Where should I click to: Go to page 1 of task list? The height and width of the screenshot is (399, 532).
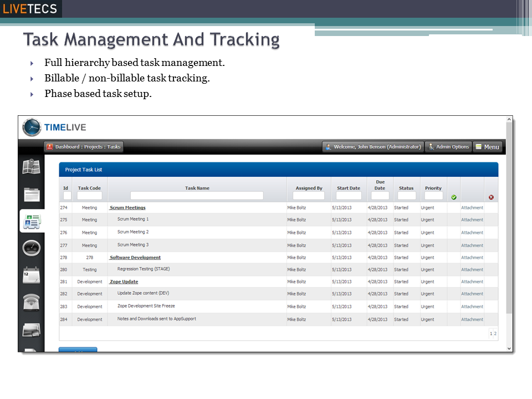(491, 334)
